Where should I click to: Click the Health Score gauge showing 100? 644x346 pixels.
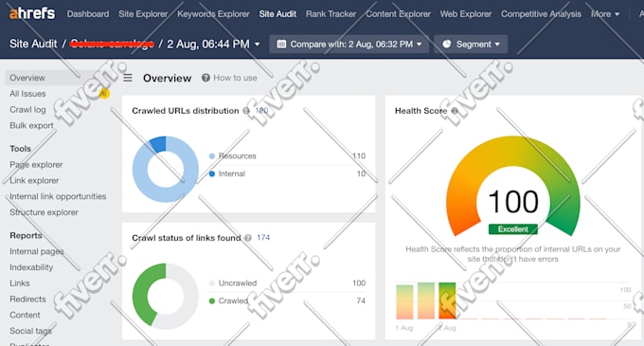[513, 186]
